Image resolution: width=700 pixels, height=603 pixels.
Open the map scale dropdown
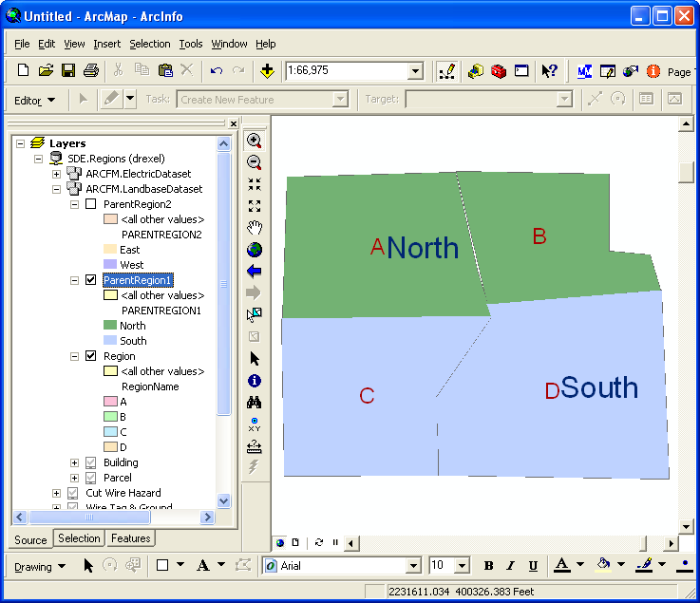click(415, 71)
